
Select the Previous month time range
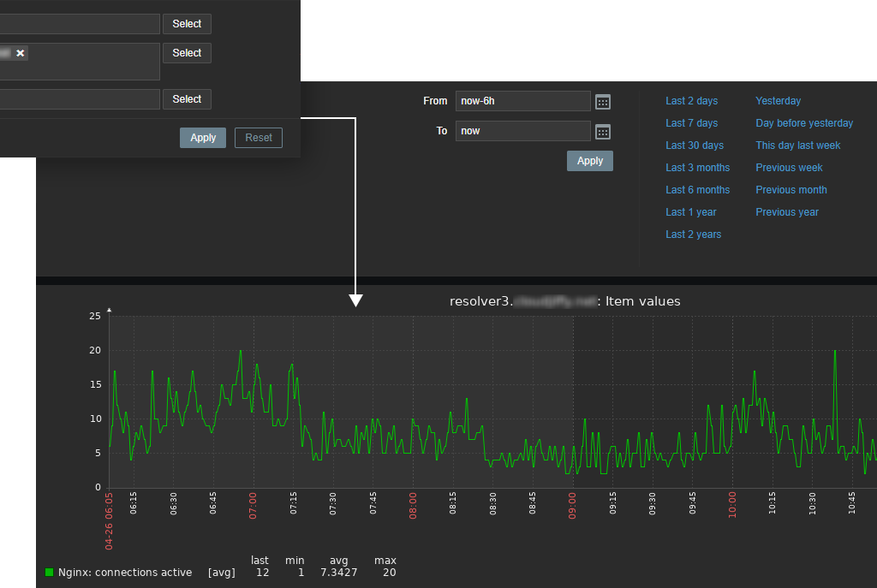click(x=790, y=189)
